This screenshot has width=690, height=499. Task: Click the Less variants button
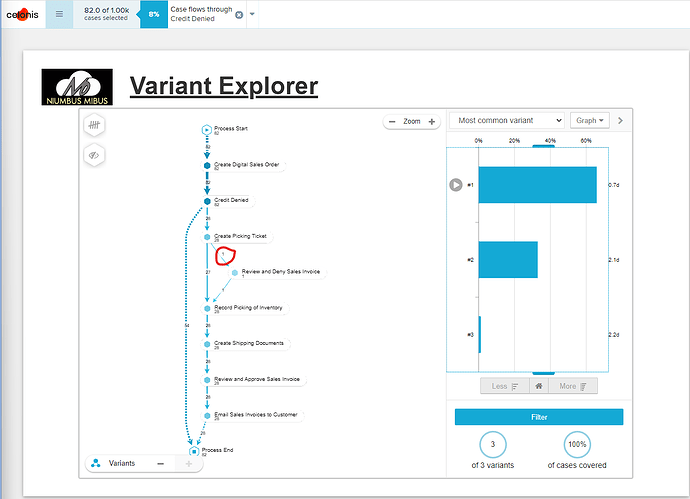(x=503, y=386)
